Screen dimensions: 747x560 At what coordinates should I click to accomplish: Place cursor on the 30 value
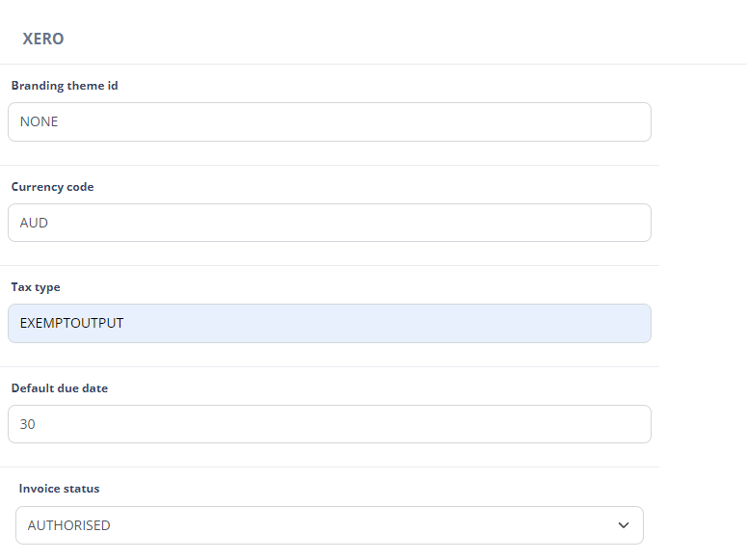[28, 424]
